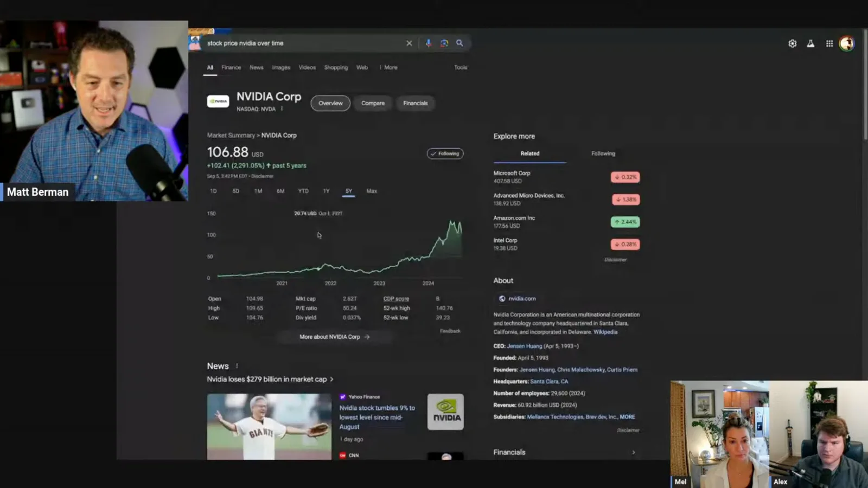Viewport: 868px width, 488px height.
Task: Open quick settings gear icon
Action: pyautogui.click(x=793, y=43)
